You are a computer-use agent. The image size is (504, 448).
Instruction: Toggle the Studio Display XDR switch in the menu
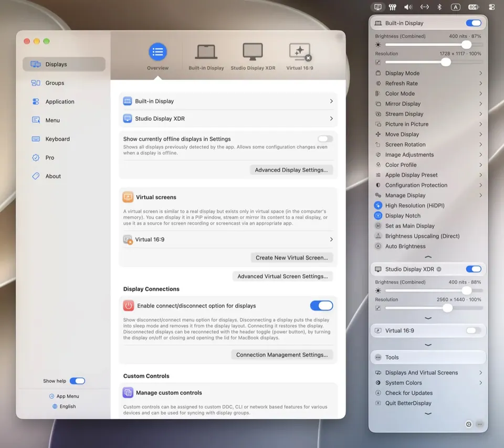coord(474,269)
